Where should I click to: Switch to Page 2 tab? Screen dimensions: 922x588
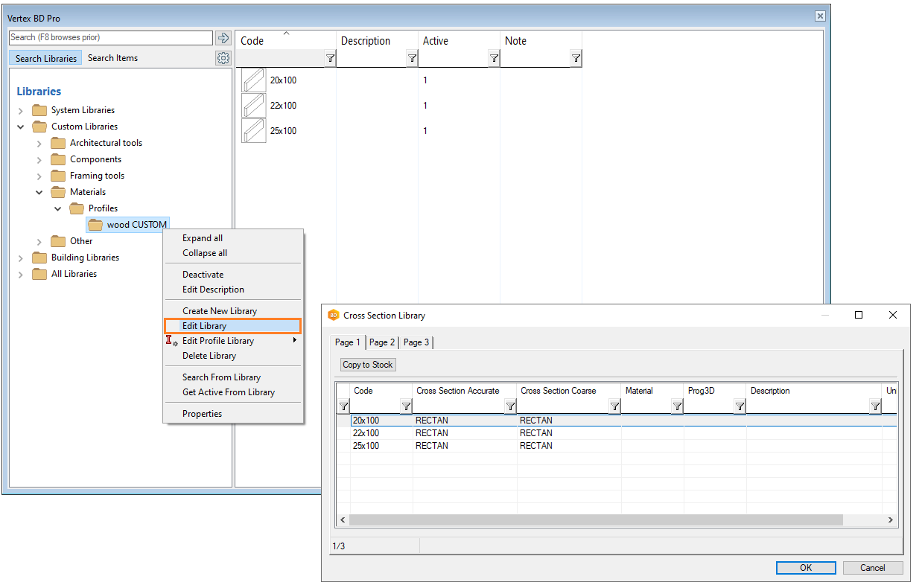(x=382, y=342)
